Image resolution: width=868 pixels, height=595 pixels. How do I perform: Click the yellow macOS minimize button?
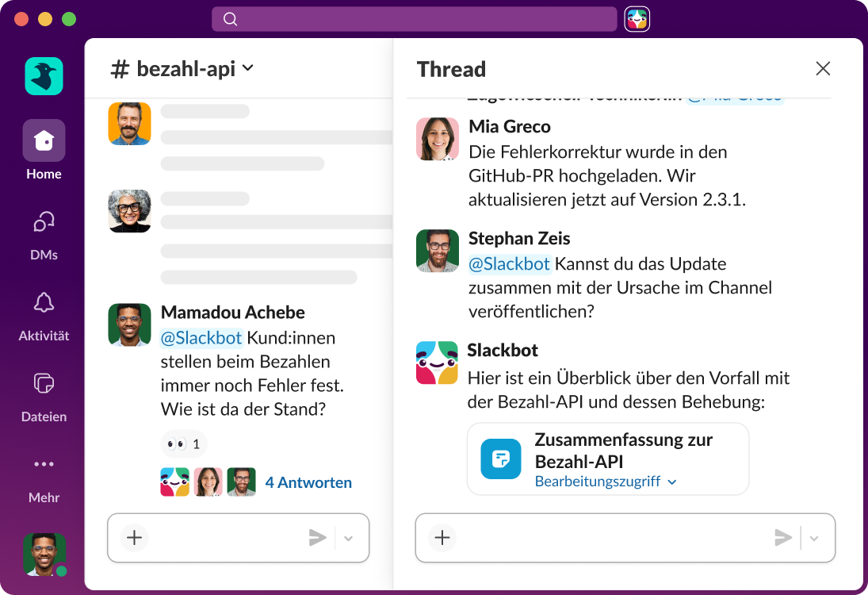point(45,19)
